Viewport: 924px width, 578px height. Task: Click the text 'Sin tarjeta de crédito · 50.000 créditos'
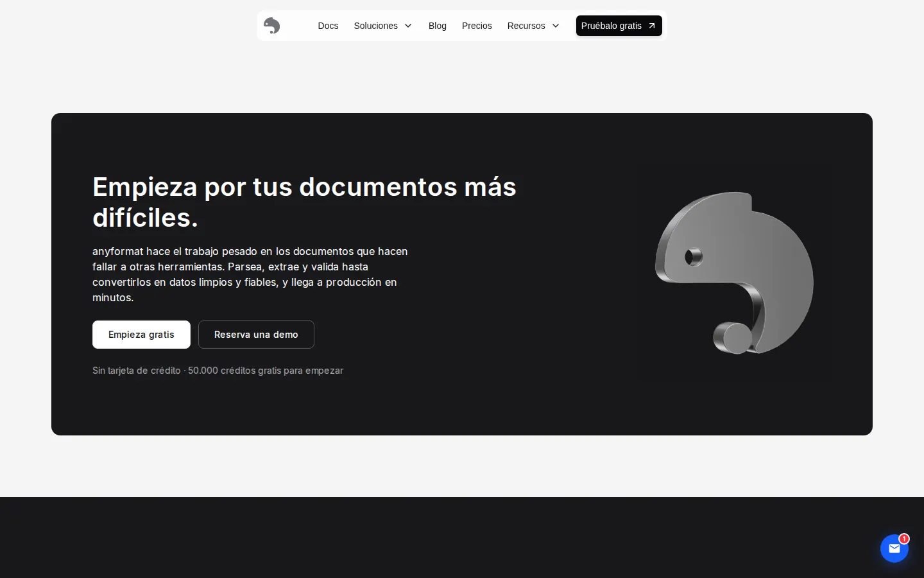tap(174, 371)
